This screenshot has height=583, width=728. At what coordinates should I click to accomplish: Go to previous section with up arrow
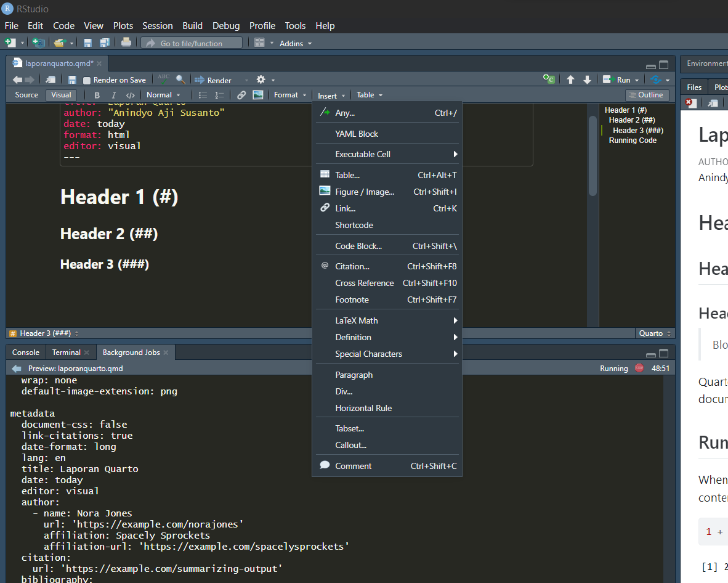coord(570,79)
